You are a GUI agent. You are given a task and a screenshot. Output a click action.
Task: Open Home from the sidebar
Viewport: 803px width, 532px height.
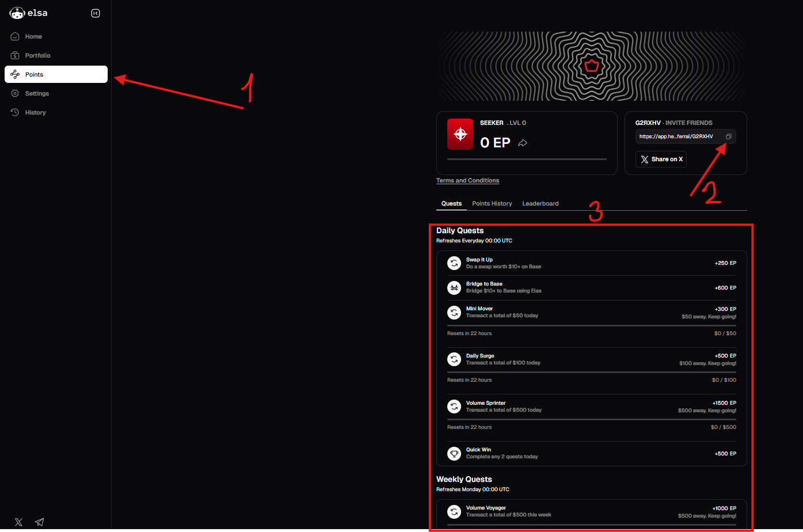pos(33,36)
